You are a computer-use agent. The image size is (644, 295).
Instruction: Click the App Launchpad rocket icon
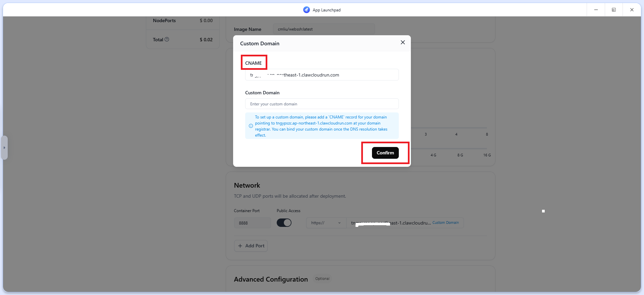coord(306,10)
